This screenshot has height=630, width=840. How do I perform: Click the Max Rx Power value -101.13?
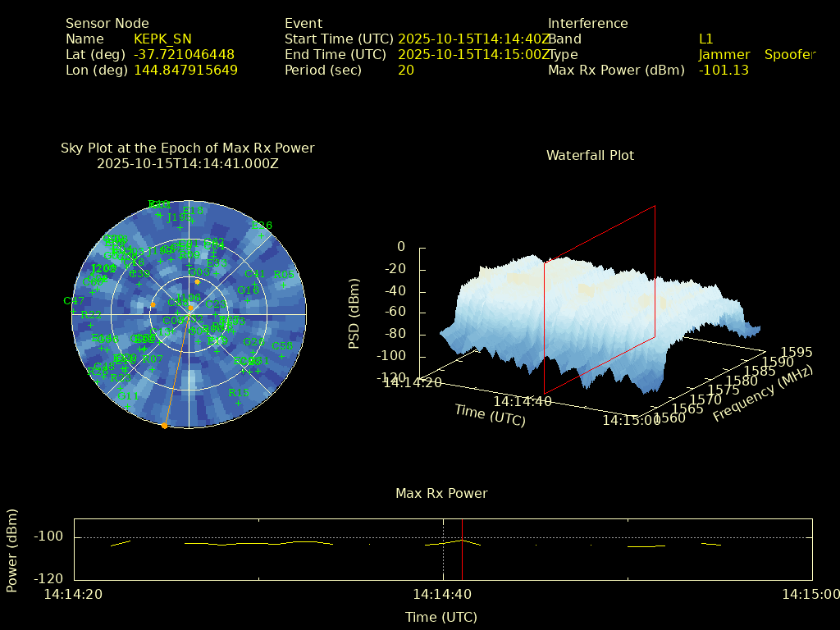(x=723, y=70)
